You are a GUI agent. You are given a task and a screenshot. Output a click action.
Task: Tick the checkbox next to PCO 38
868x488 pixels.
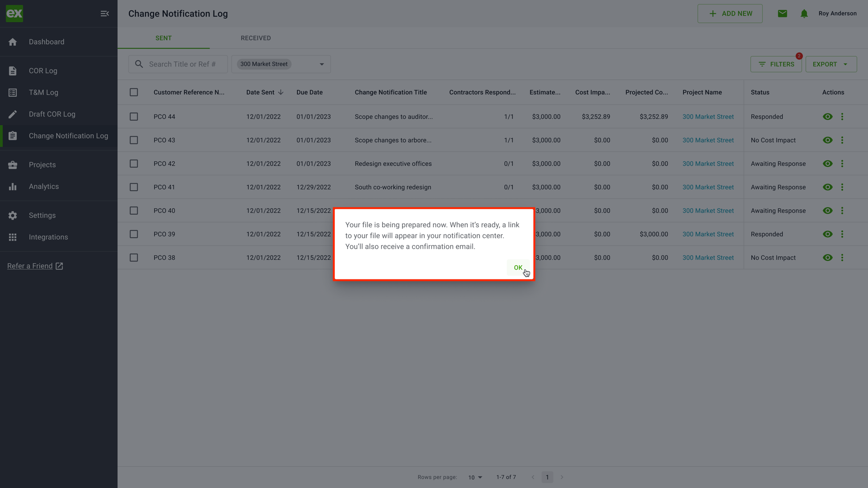134,258
